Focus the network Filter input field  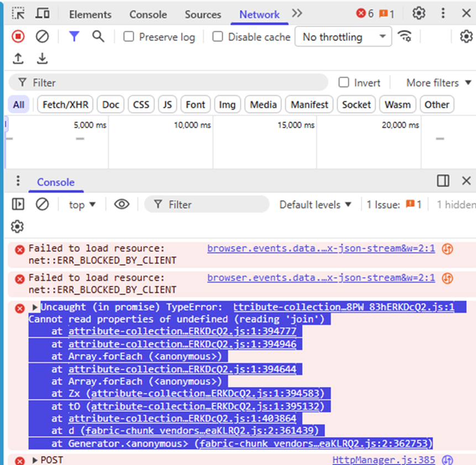[169, 82]
